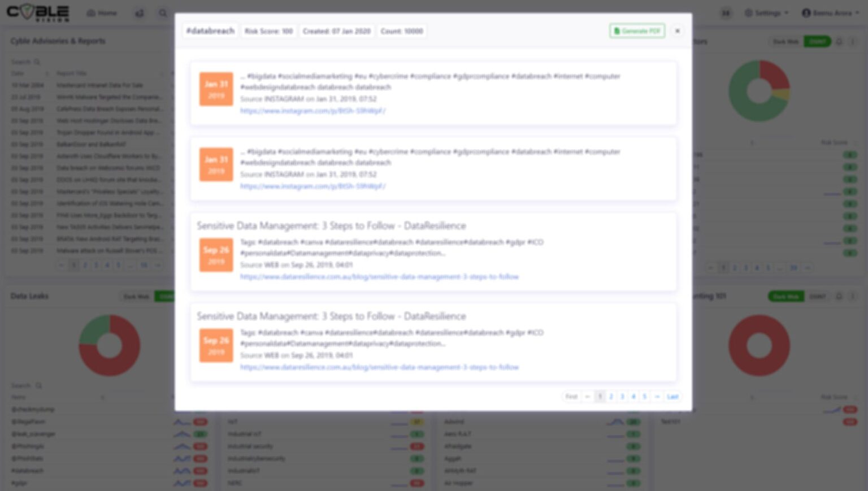Image resolution: width=868 pixels, height=491 pixels.
Task: Click the Cyble Vision logo
Action: (38, 12)
